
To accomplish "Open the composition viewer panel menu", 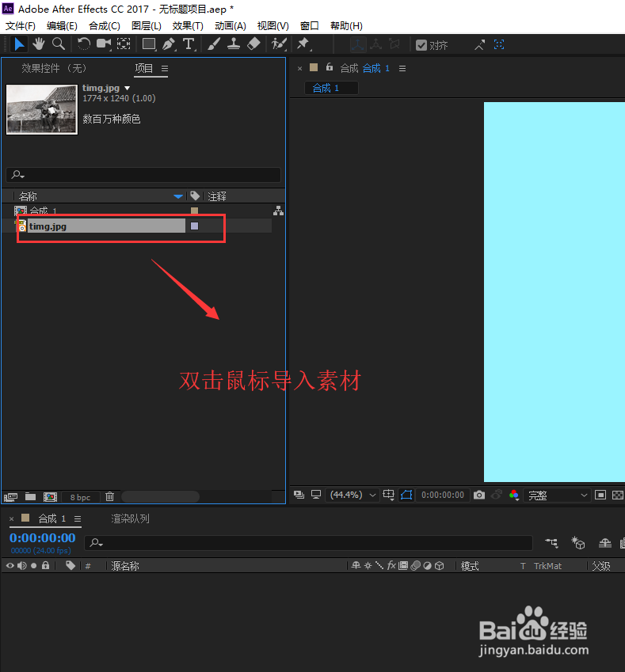I will tap(402, 69).
